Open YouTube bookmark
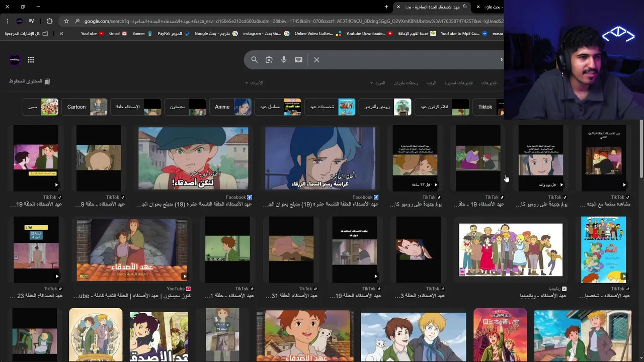The image size is (644, 362). [x=92, y=34]
